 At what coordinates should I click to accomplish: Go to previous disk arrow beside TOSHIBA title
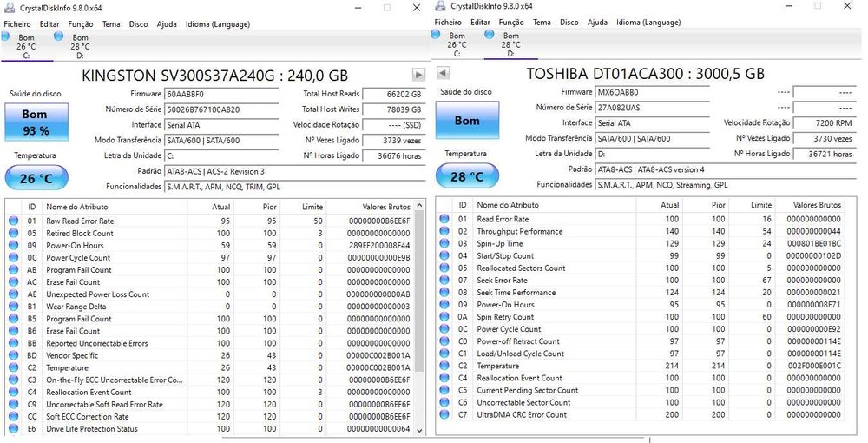click(443, 73)
